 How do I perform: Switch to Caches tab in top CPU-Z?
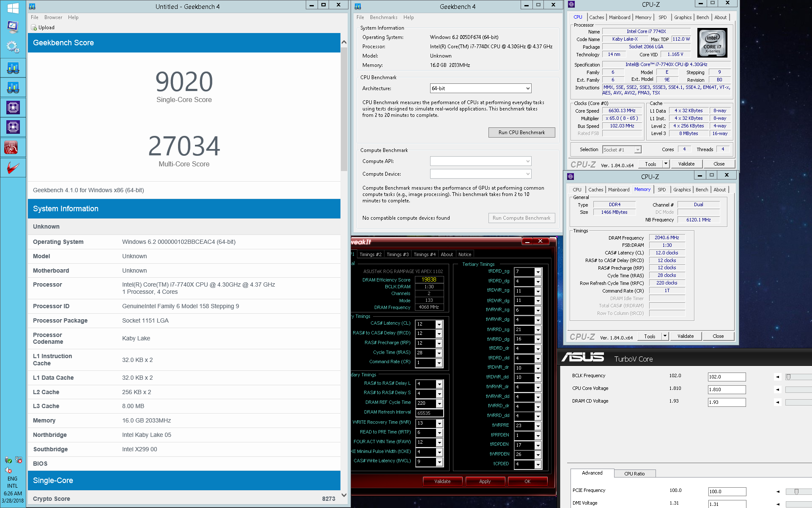[596, 17]
